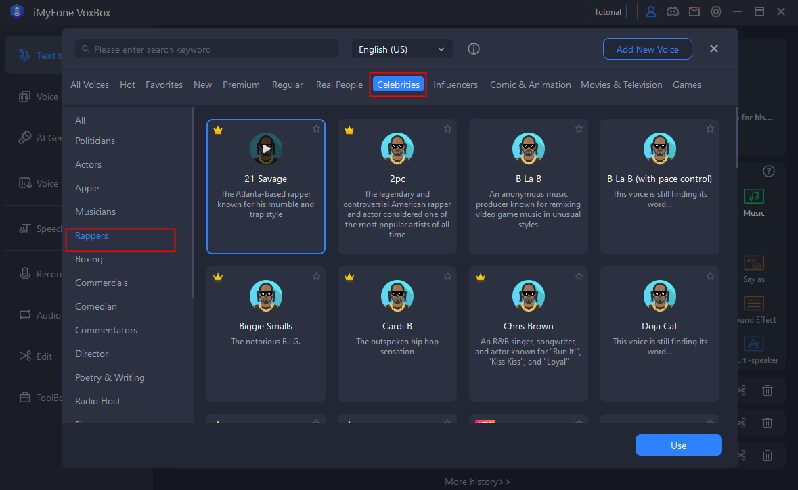The image size is (798, 490).
Task: Select the Chris Brown voice avatar
Action: [x=528, y=296]
